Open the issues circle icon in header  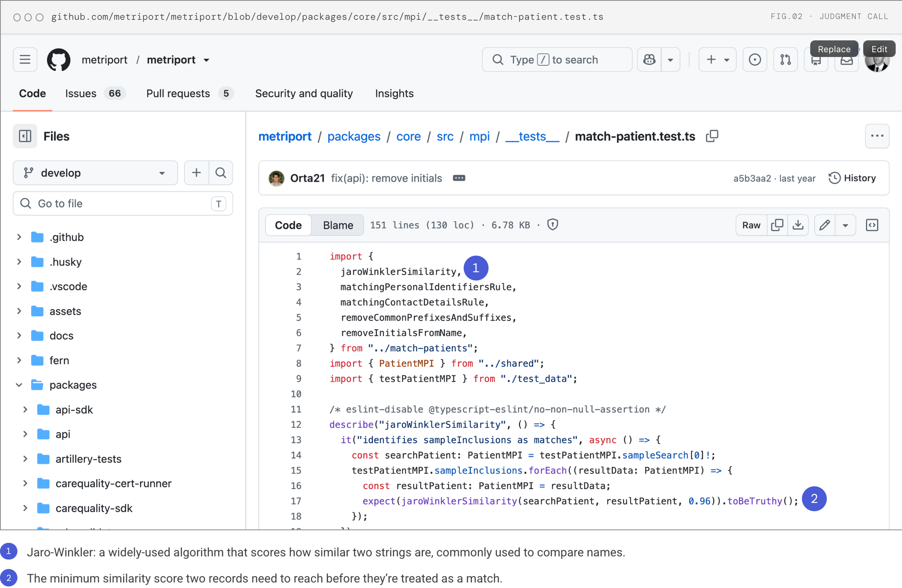tap(755, 60)
